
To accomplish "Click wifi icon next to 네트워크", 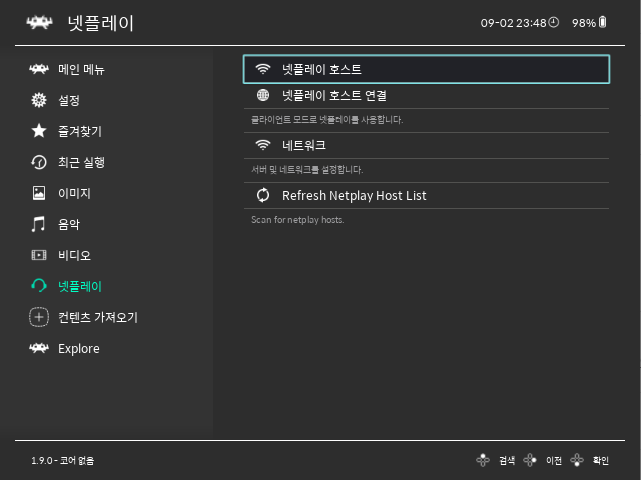I will [262, 145].
